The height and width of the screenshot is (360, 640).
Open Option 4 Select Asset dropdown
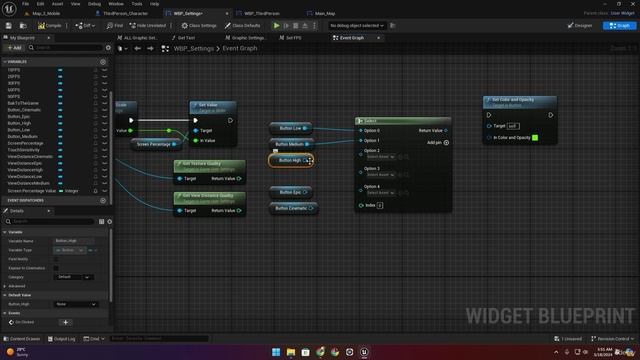click(x=380, y=193)
